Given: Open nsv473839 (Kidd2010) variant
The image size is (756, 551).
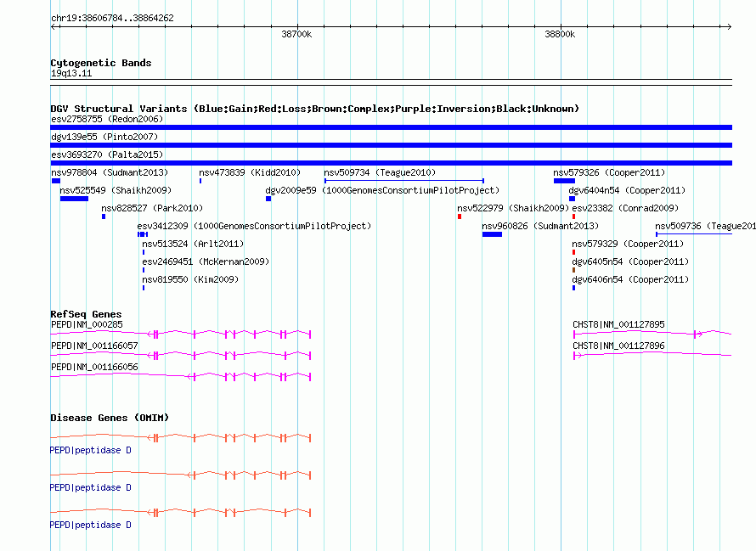Looking at the screenshot, I should 250,172.
